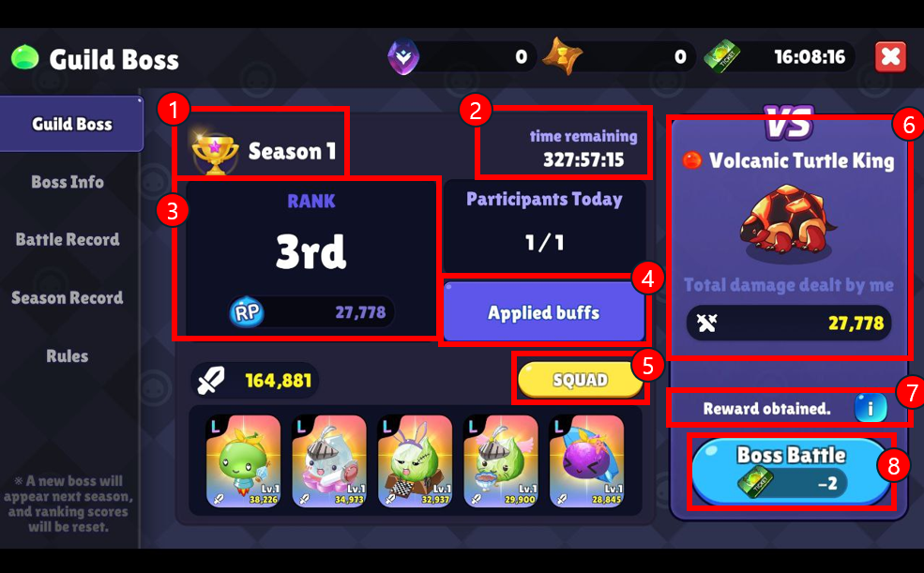The height and width of the screenshot is (573, 924).
Task: Switch to the Battle Record tab
Action: [x=68, y=240]
